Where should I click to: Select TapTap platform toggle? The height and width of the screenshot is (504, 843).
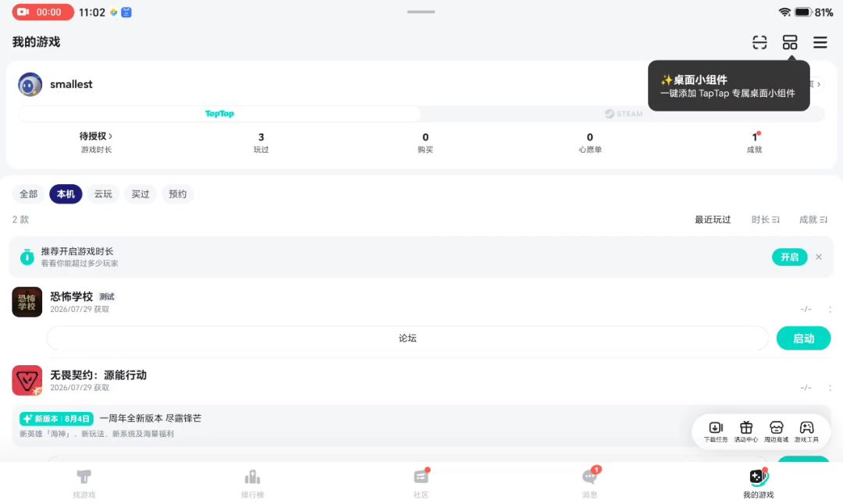[x=219, y=114]
